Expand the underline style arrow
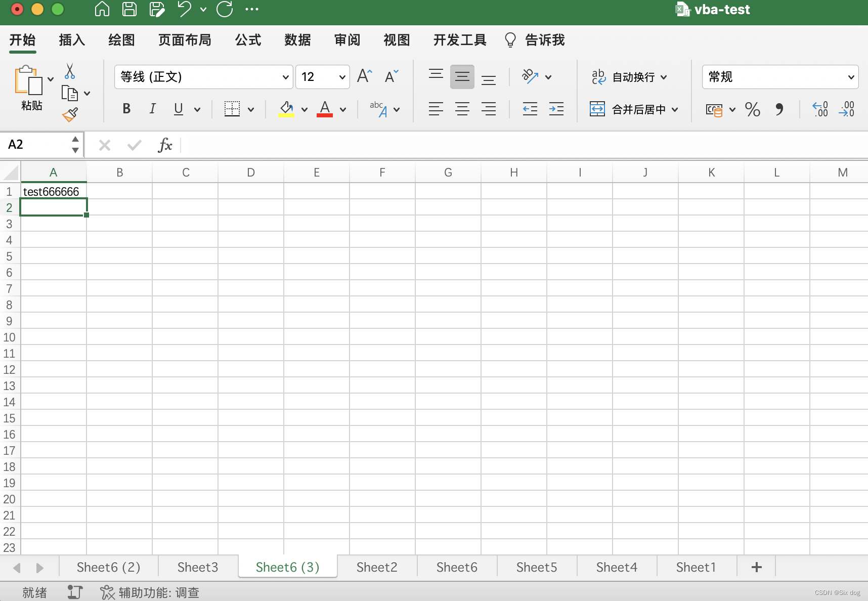Screen dimensions: 868x601 (197, 109)
